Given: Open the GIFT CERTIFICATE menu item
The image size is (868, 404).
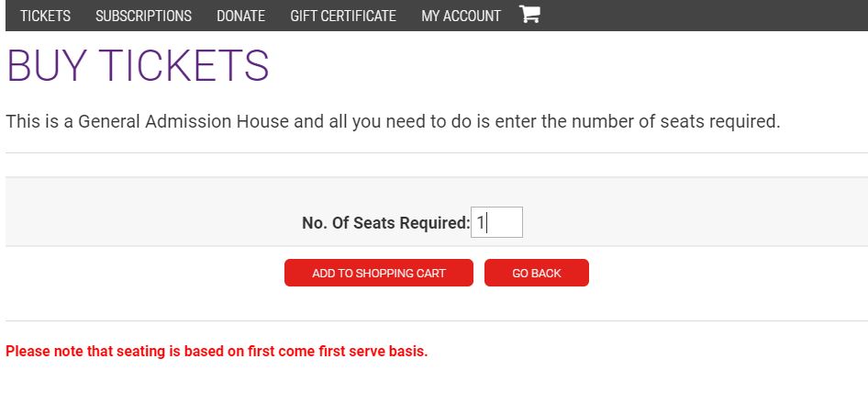Looking at the screenshot, I should tap(343, 17).
